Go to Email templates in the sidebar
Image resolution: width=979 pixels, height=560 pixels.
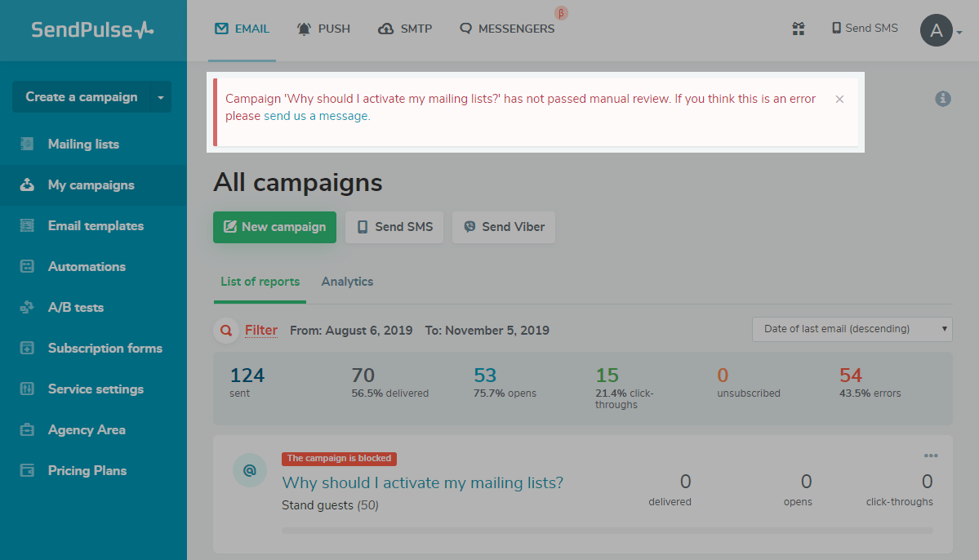coord(96,226)
